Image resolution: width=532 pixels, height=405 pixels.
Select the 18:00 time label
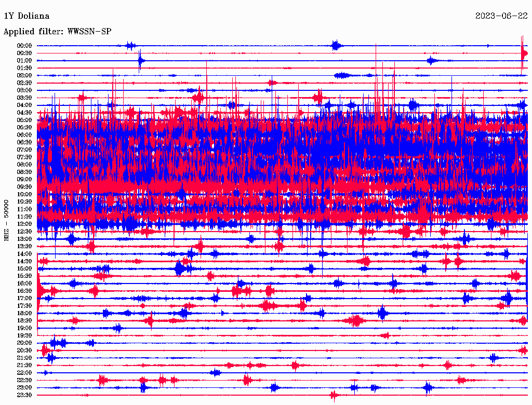[x=24, y=314]
